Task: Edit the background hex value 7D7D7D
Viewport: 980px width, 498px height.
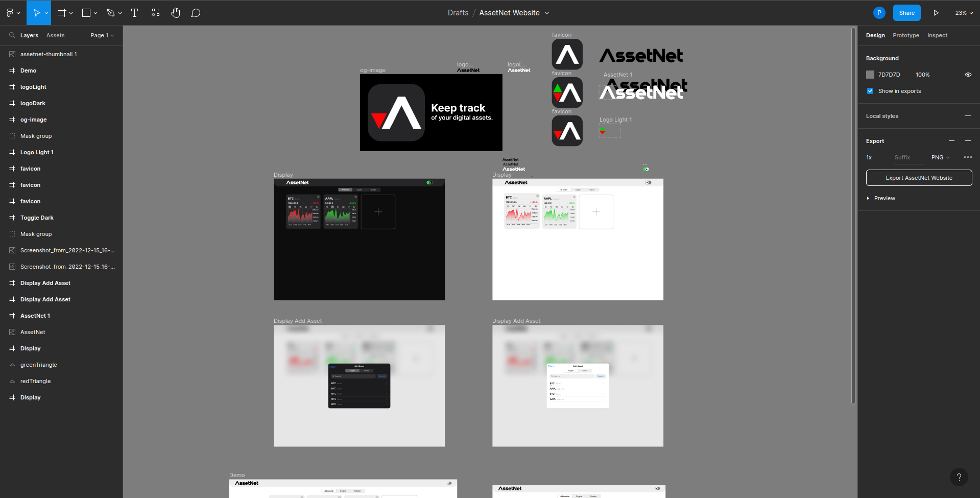Action: [889, 75]
